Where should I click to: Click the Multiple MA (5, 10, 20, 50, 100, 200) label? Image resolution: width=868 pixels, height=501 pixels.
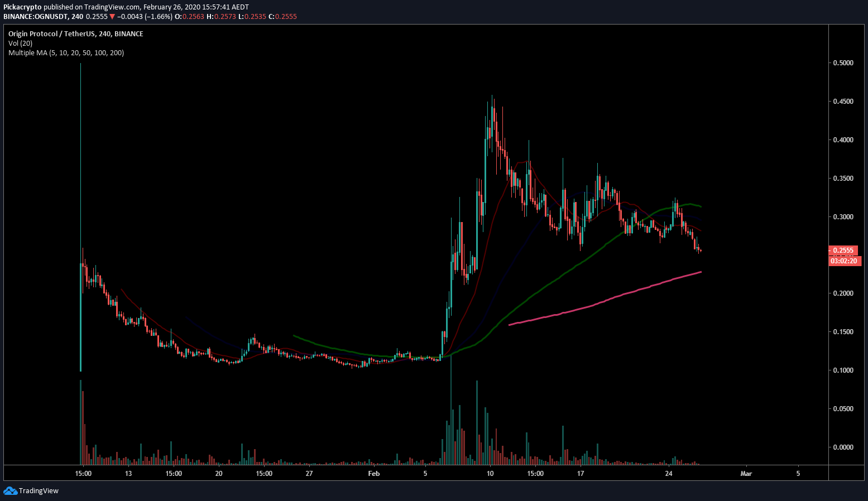tap(66, 53)
